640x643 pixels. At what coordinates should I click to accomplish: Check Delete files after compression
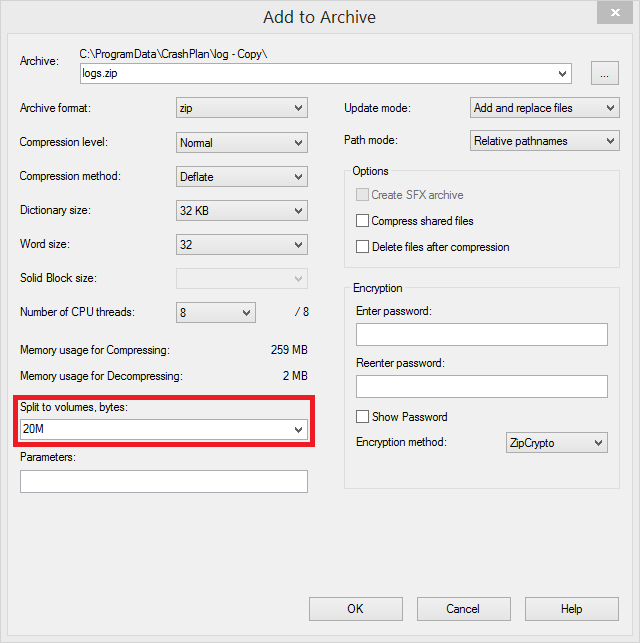click(x=362, y=246)
